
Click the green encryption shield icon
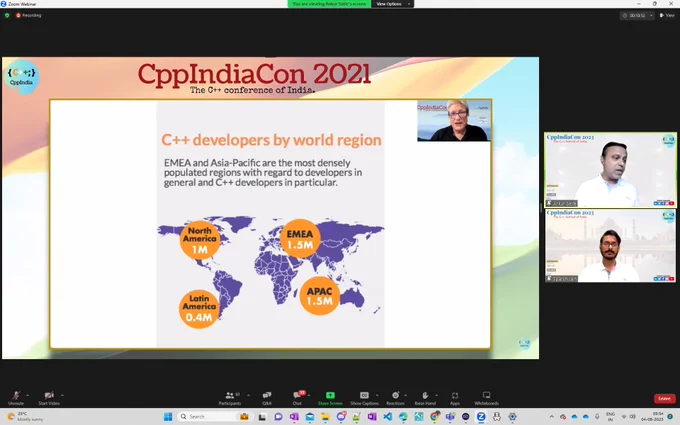click(7, 15)
